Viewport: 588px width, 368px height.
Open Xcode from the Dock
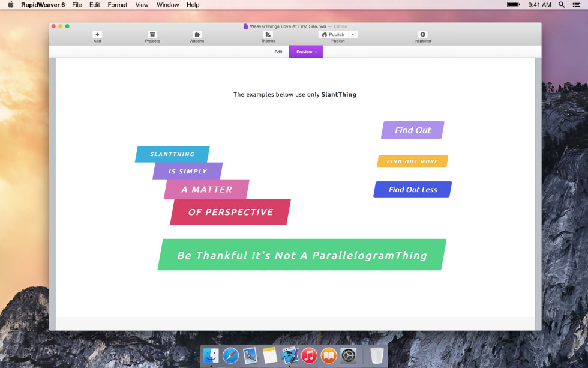289,355
